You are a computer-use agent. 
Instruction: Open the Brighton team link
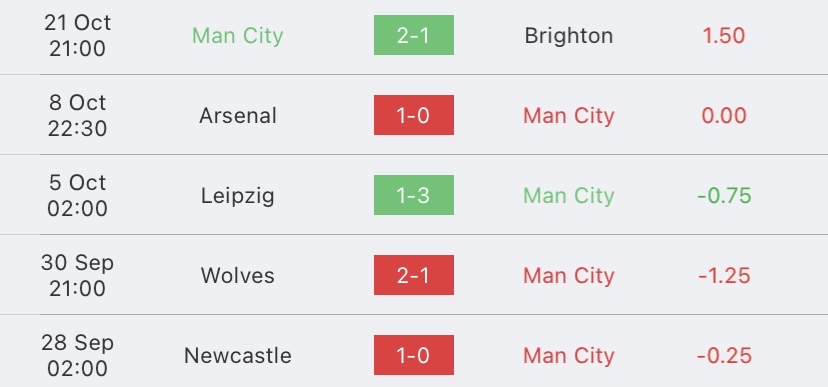pos(569,36)
